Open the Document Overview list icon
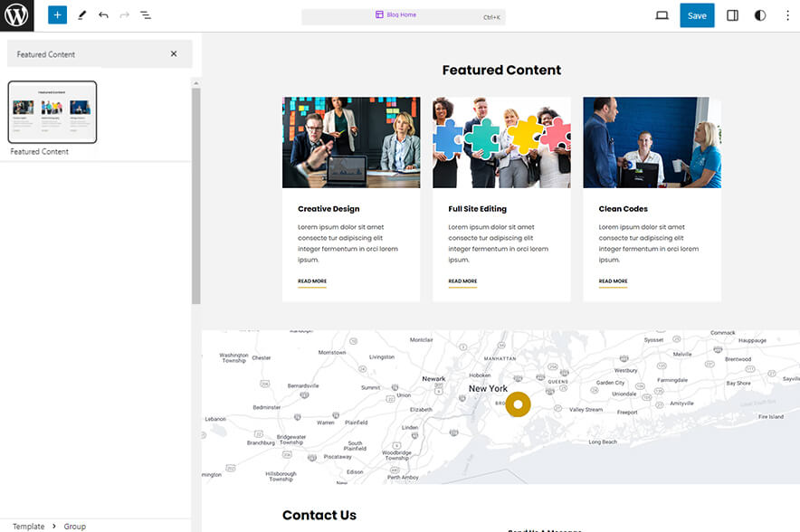This screenshot has width=800, height=532. tap(145, 14)
